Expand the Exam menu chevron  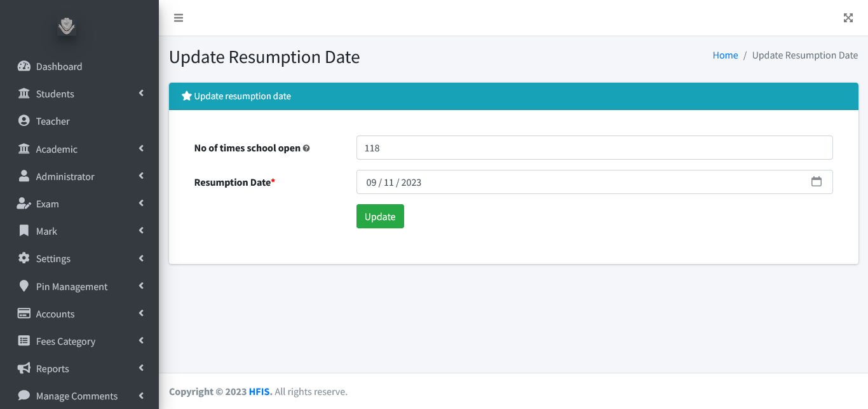(141, 203)
